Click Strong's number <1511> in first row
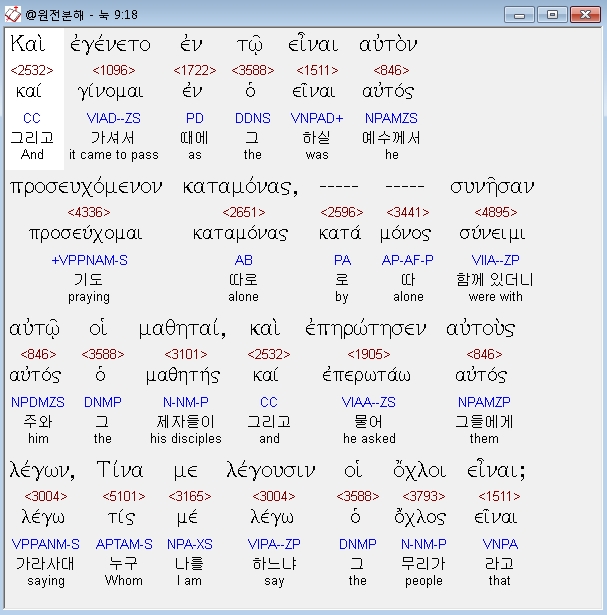Viewport: 607px width, 615px height. [317, 70]
